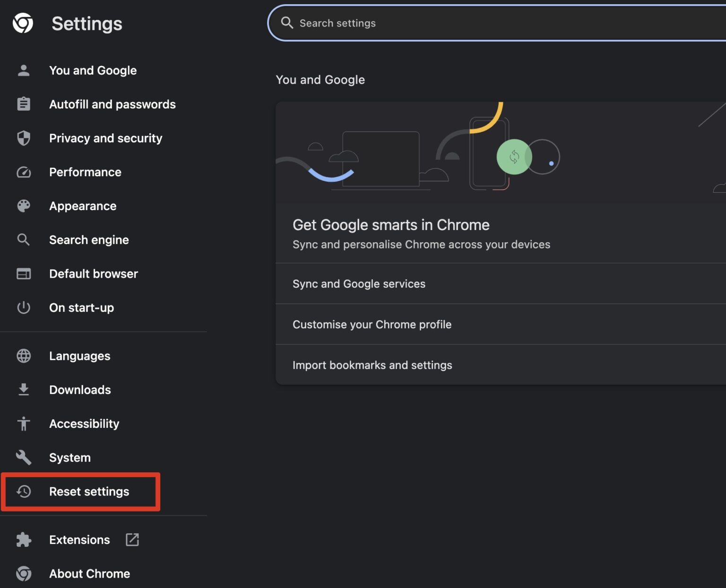This screenshot has width=726, height=588.
Task: Click the Search engine magnifier icon
Action: pyautogui.click(x=23, y=240)
